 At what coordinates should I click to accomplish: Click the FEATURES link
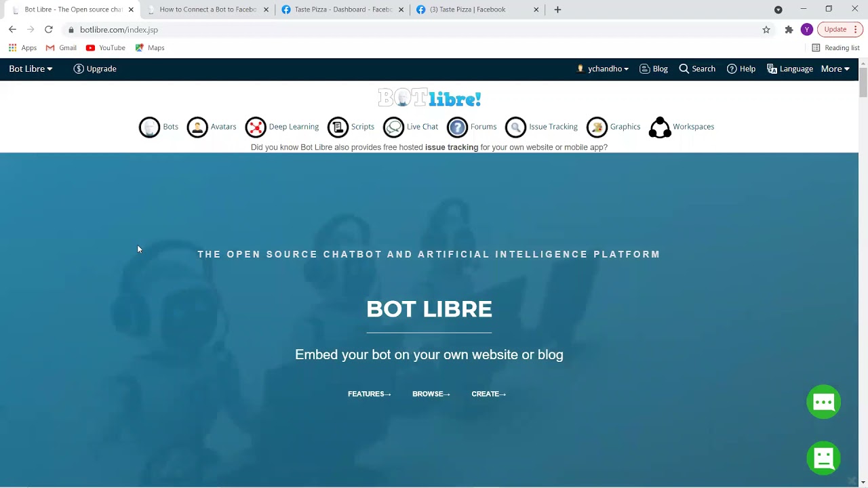[x=370, y=394]
